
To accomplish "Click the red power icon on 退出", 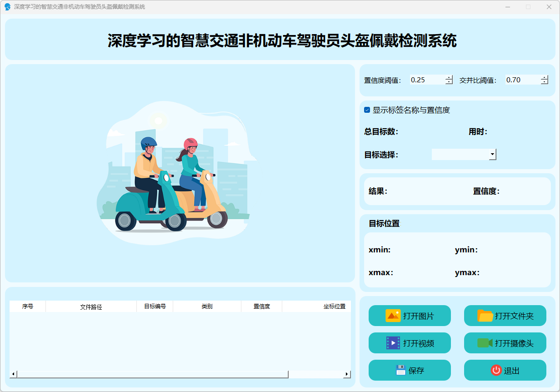I will [x=496, y=370].
